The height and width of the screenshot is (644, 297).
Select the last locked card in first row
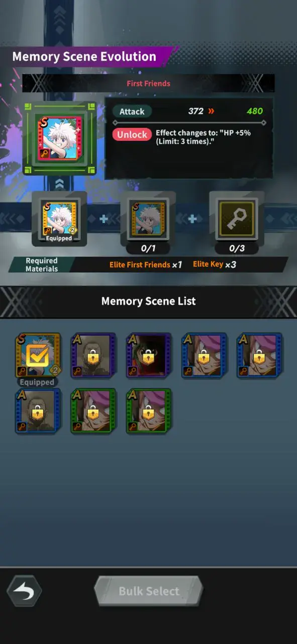point(259,355)
